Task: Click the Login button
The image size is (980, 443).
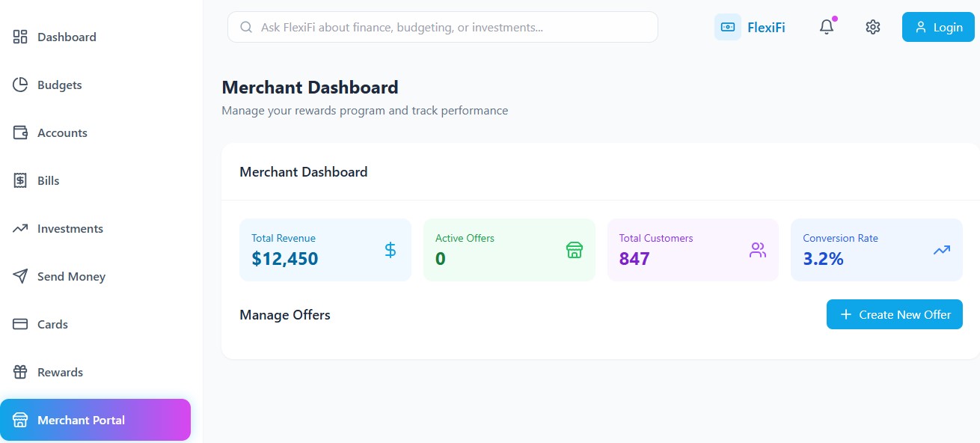Action: (937, 27)
